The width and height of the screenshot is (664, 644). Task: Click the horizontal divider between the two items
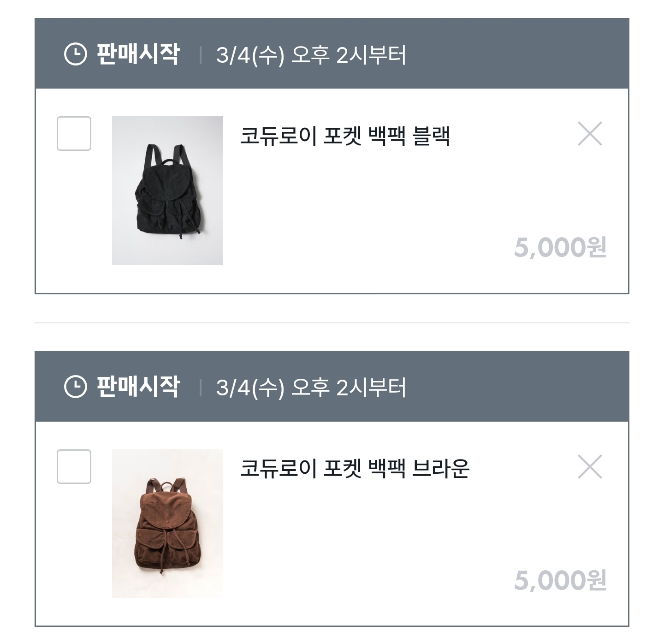coord(332,322)
